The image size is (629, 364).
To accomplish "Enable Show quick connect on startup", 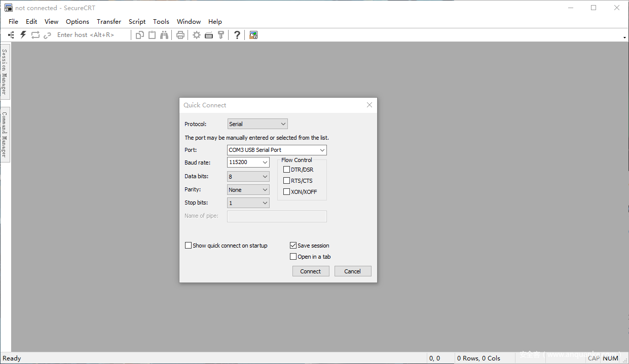I will (189, 246).
